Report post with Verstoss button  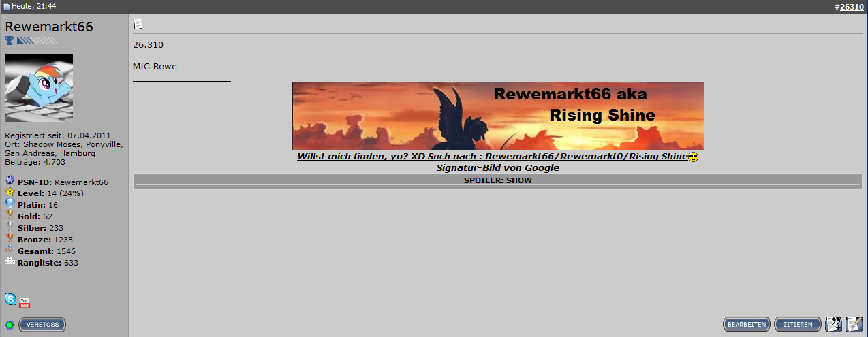coord(42,325)
